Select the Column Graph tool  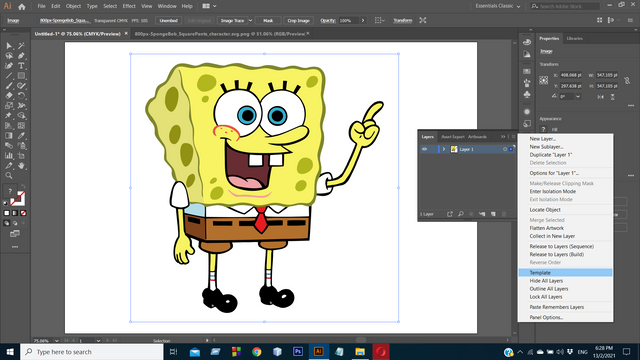click(9, 156)
